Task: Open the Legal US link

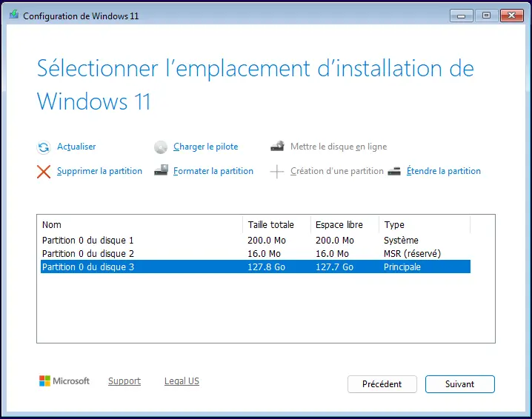Action: click(x=182, y=381)
